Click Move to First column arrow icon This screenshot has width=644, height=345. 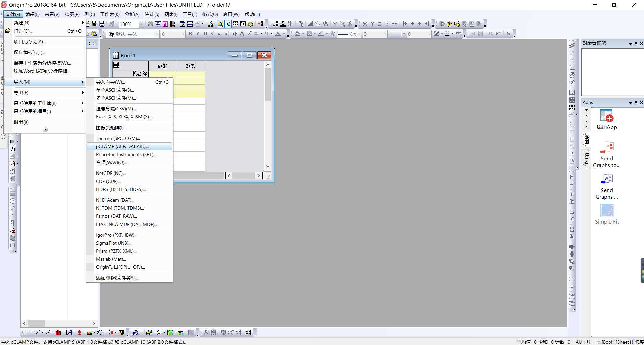point(405,24)
